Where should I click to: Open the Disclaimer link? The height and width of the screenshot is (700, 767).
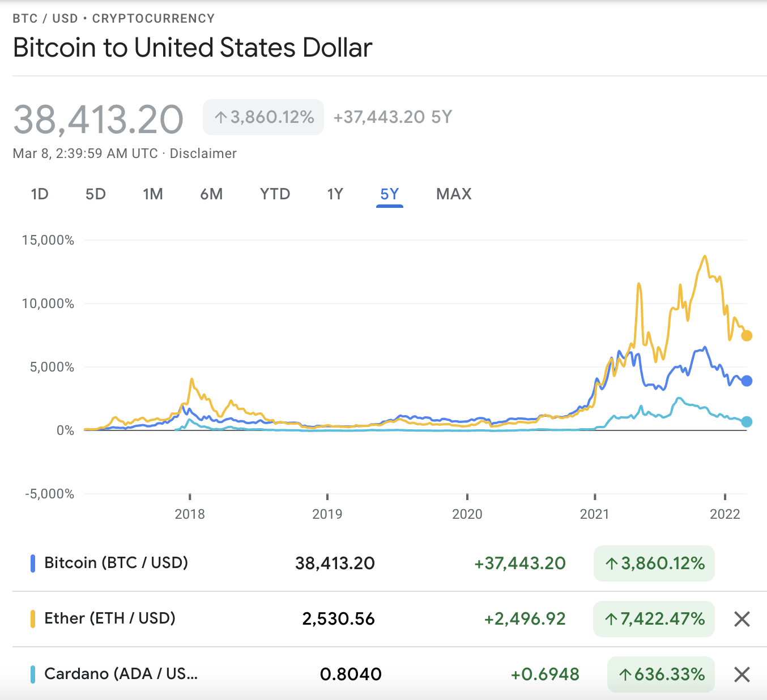[x=203, y=153]
